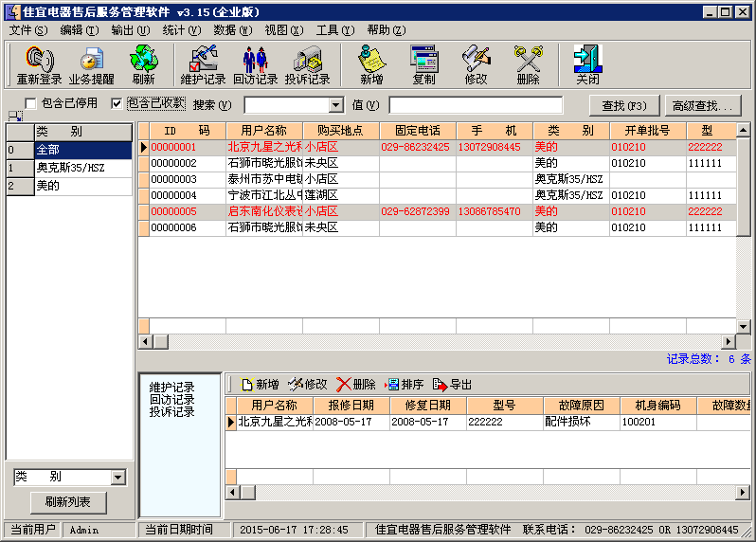Expand the 搜索 search field dropdown
756x542 pixels.
point(335,105)
